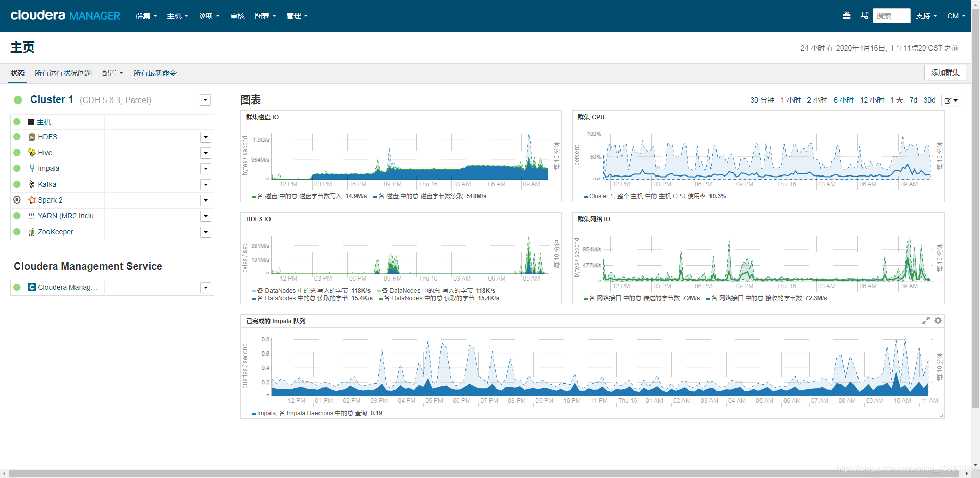Open the 支持 menu
The image size is (980, 478).
926,16
